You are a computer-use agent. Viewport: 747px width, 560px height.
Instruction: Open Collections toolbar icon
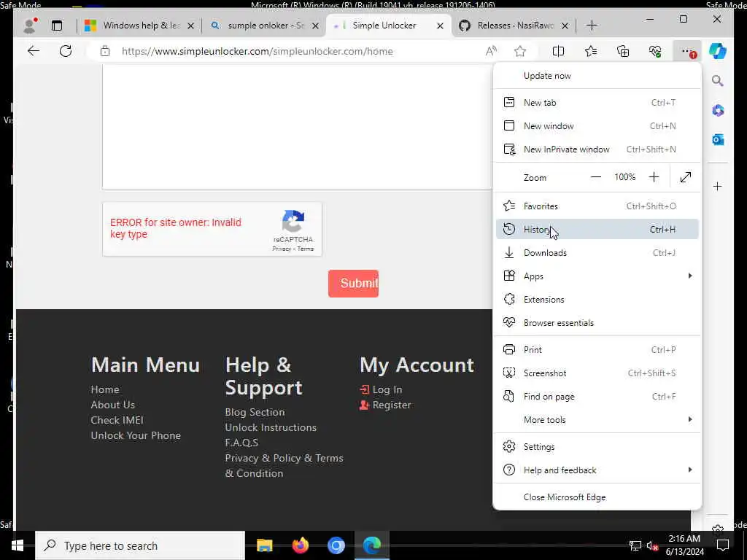click(623, 51)
